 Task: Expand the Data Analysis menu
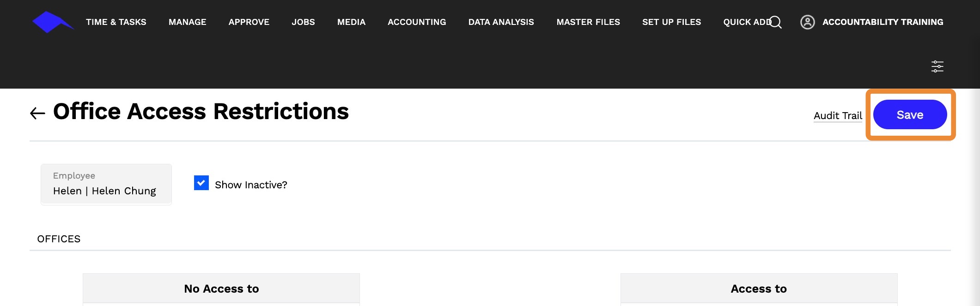501,22
